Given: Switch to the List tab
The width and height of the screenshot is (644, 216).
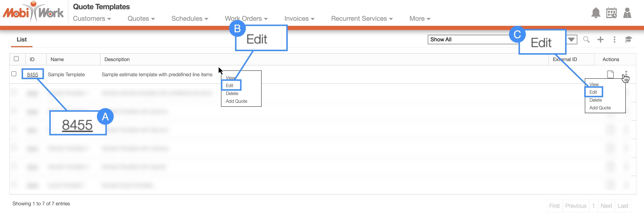Looking at the screenshot, I should pos(22,40).
